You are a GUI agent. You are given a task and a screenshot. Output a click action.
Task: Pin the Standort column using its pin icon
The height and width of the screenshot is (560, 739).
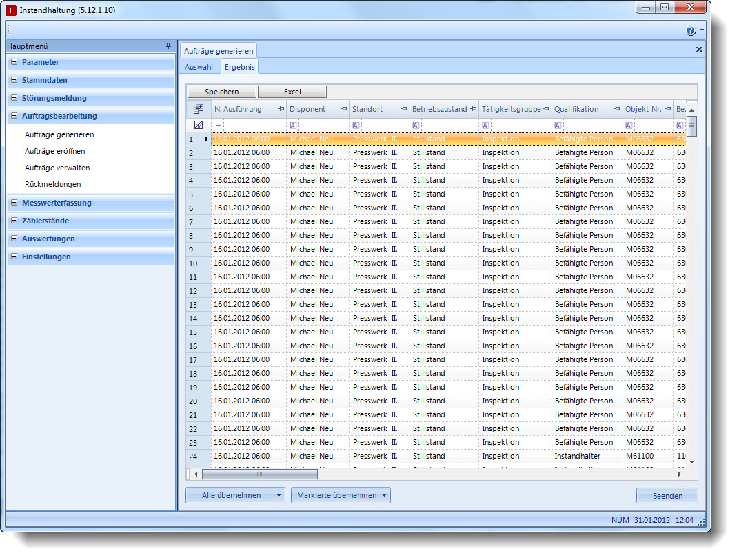tap(403, 109)
